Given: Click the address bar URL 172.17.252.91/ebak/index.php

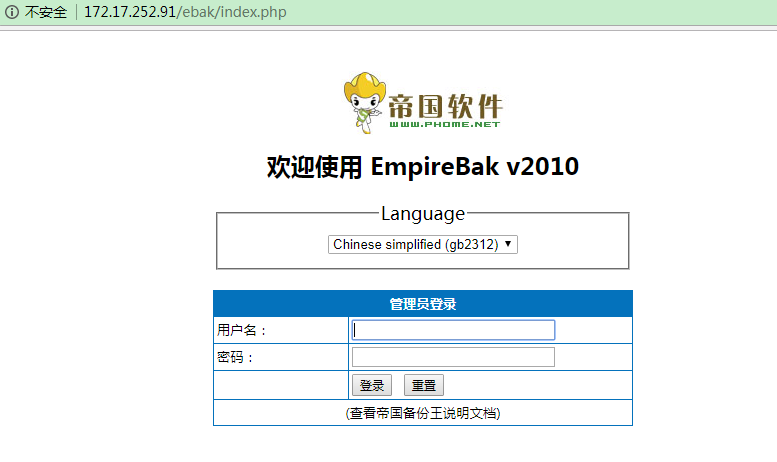Looking at the screenshot, I should tap(185, 11).
